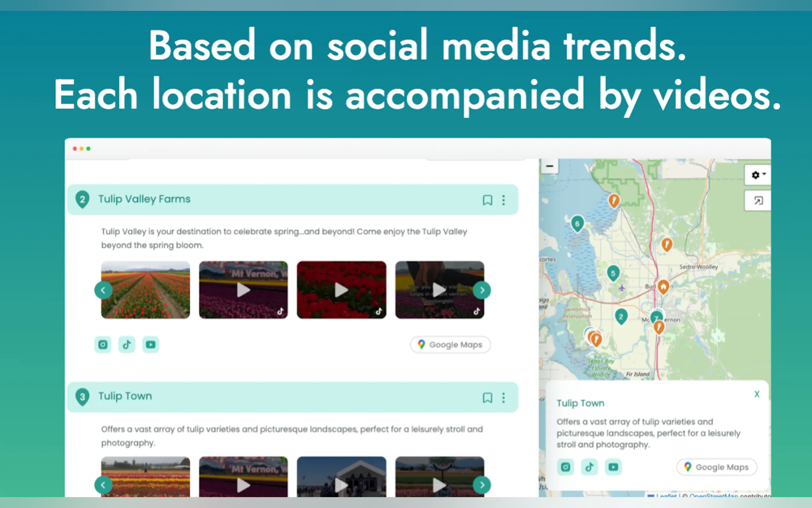Open Google Maps in Tulip Town popup
This screenshot has height=508, width=812.
tap(716, 467)
